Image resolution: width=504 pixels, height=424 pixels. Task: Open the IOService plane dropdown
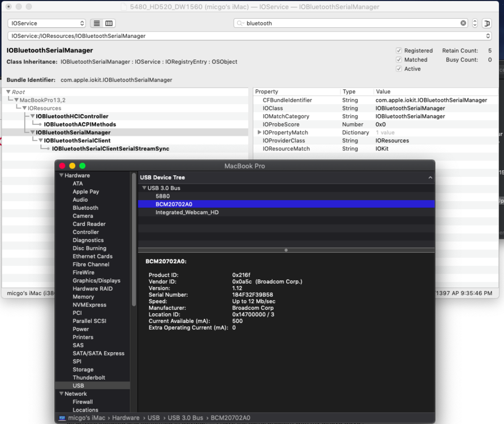click(x=46, y=23)
